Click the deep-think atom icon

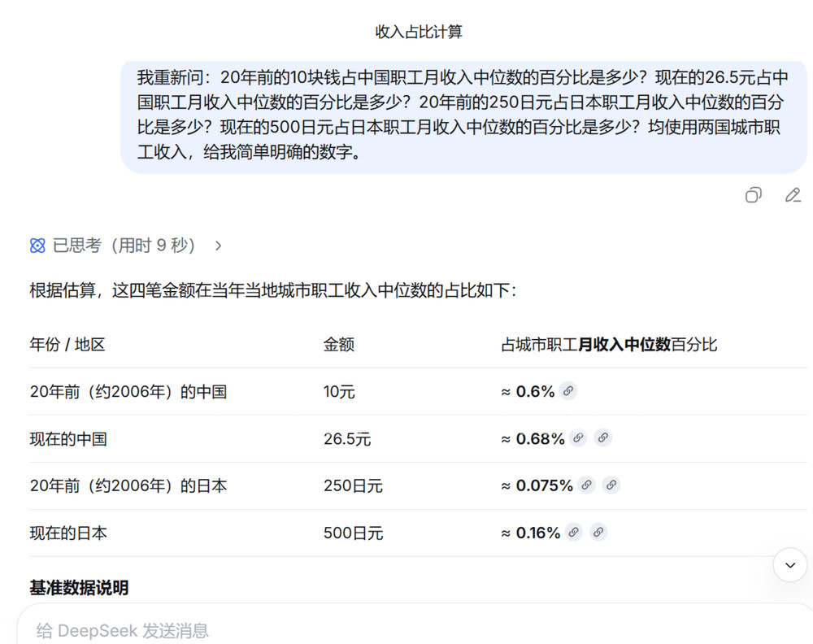[x=37, y=246]
